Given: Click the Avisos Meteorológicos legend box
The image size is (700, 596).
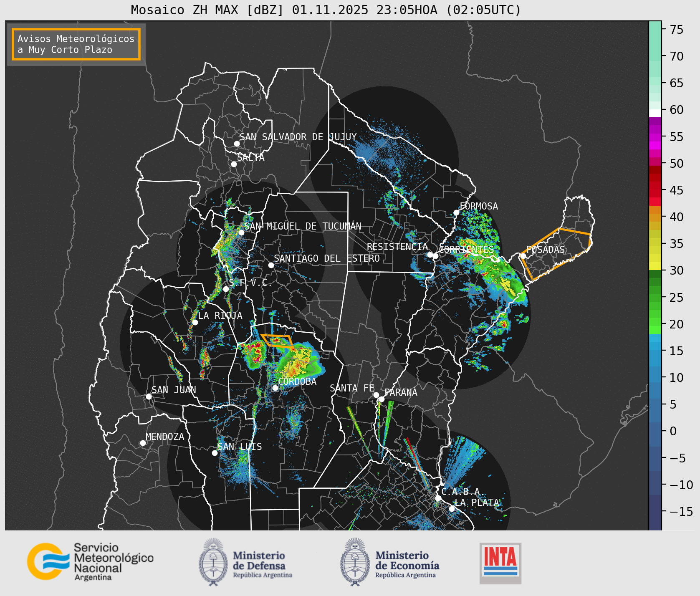Looking at the screenshot, I should (x=76, y=44).
